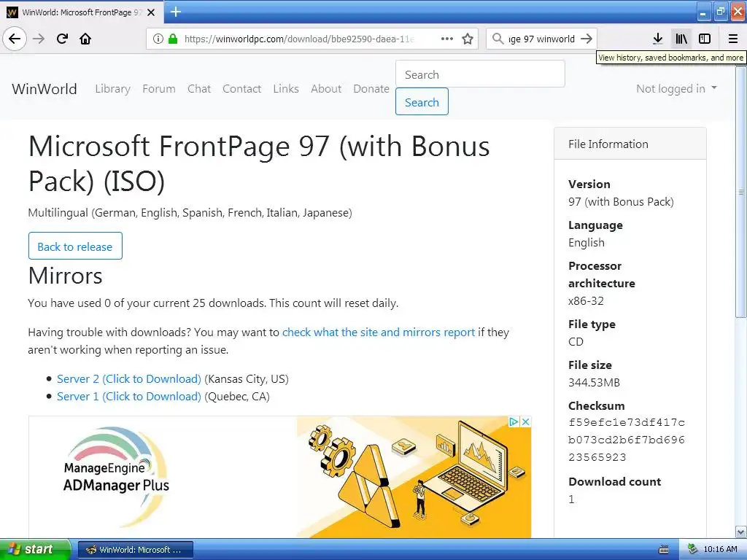Screen dimensions: 747x560
Task: Click the x86-32 architecture value
Action: [586, 300]
